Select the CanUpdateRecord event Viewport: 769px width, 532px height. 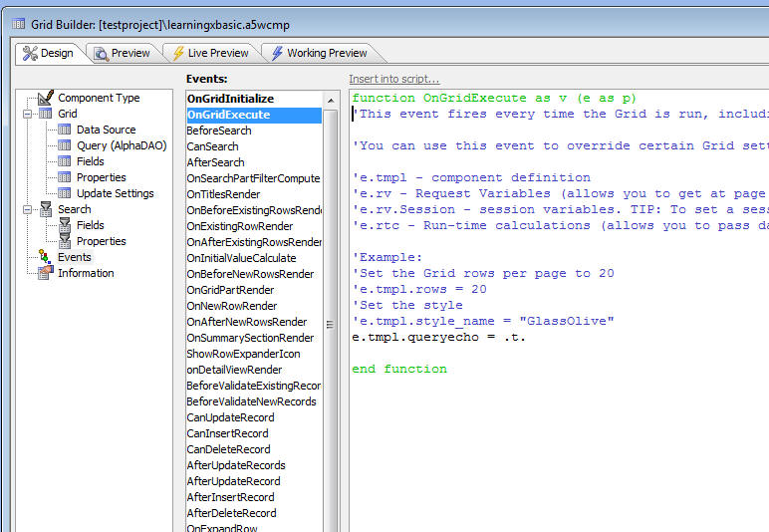click(x=254, y=417)
